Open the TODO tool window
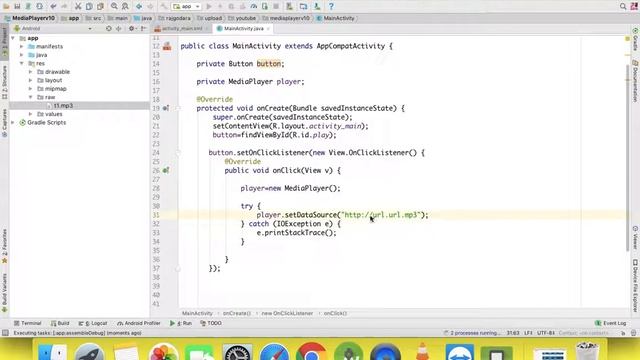This screenshot has width=640, height=360. [211, 323]
